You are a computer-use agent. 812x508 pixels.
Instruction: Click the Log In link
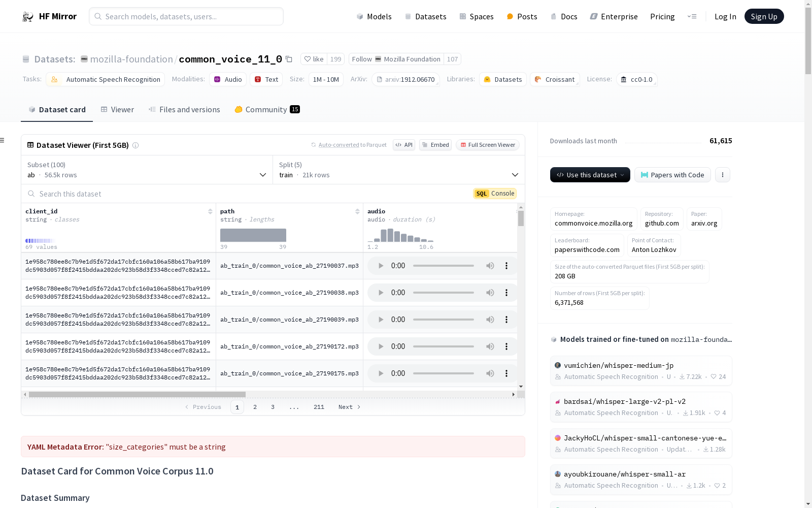(725, 16)
